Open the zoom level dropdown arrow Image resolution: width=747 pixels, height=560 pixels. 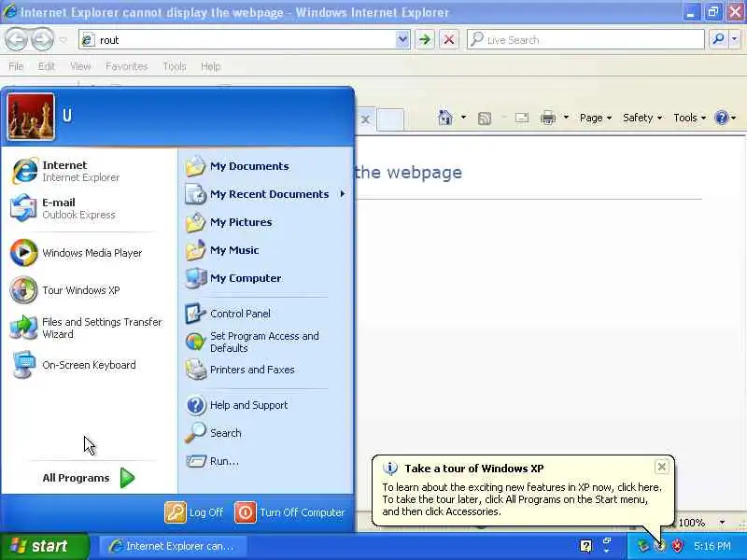coord(722,523)
